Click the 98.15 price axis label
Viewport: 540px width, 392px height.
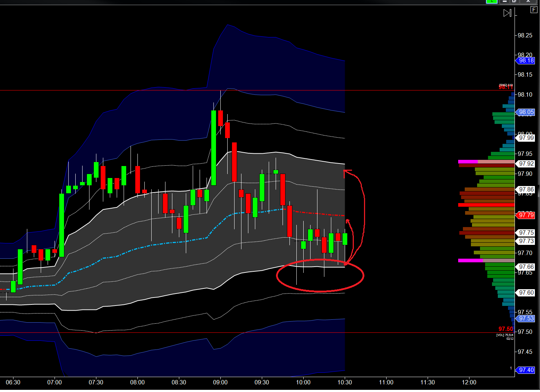click(525, 74)
